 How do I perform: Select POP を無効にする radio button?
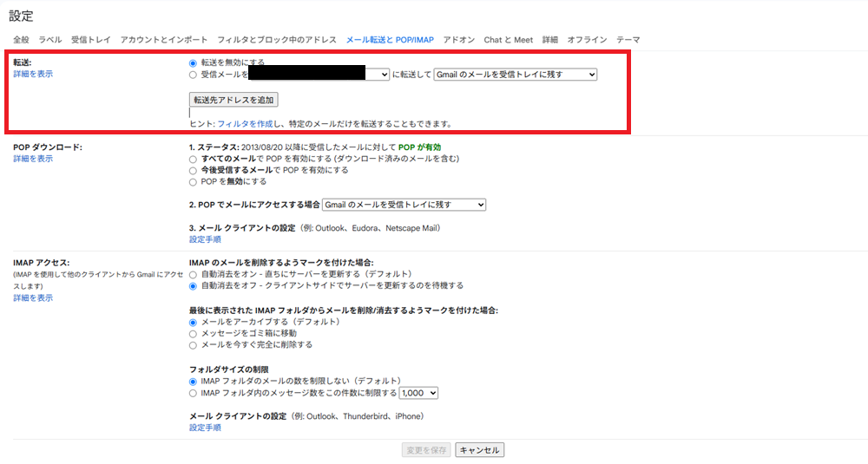point(193,182)
